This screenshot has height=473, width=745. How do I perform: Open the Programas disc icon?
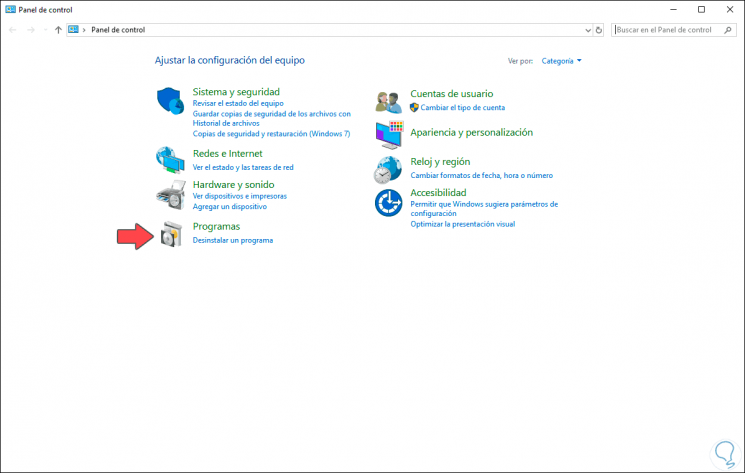(x=171, y=235)
